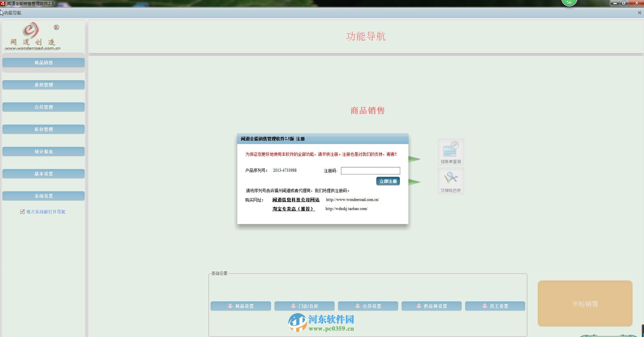Click the 功能导航 header title
The image size is (644, 337).
[x=366, y=36]
